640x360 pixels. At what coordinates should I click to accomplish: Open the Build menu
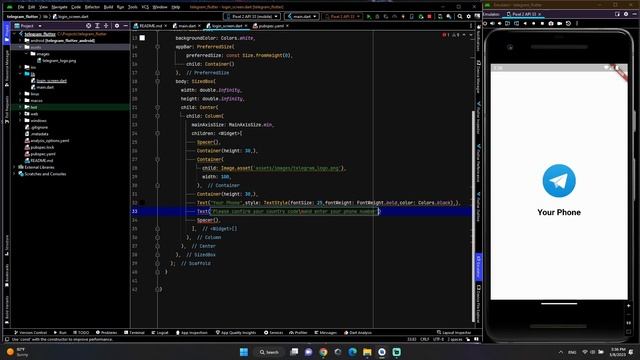click(x=108, y=7)
